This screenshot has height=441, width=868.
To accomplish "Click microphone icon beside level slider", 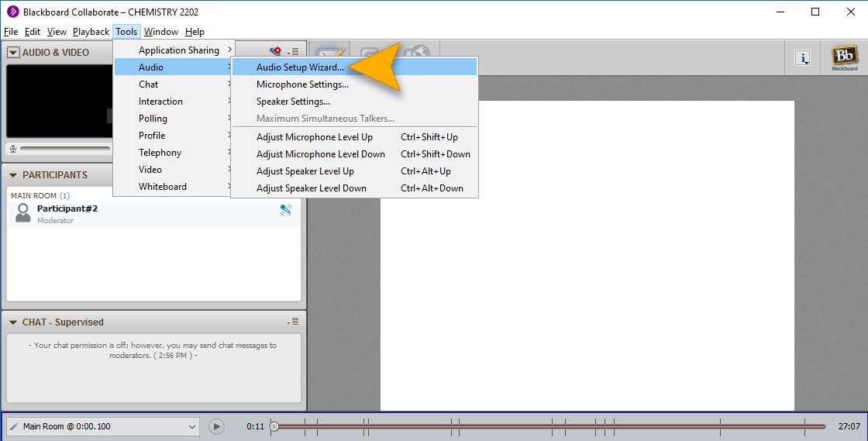I will 13,149.
